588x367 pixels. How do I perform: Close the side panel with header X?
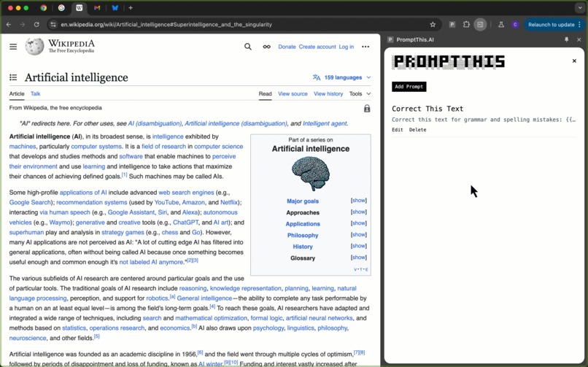tap(579, 39)
